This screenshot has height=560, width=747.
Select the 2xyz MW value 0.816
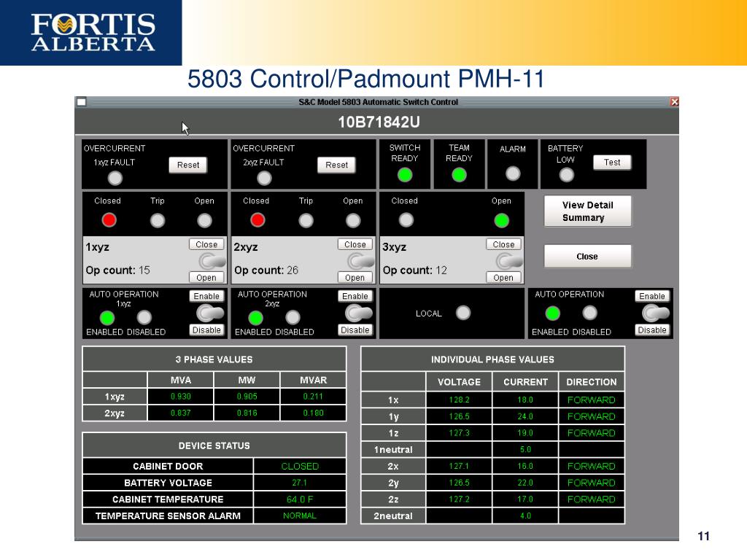pos(247,413)
